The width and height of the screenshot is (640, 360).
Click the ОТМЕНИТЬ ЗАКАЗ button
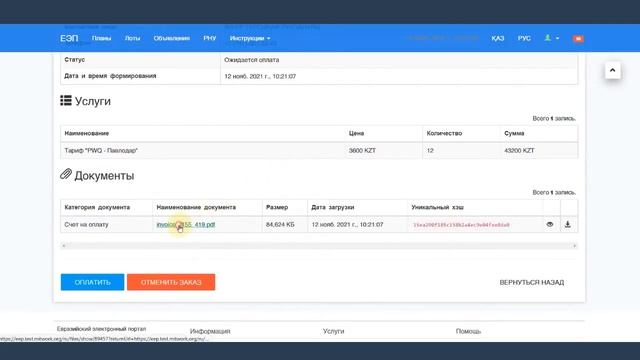tap(171, 282)
